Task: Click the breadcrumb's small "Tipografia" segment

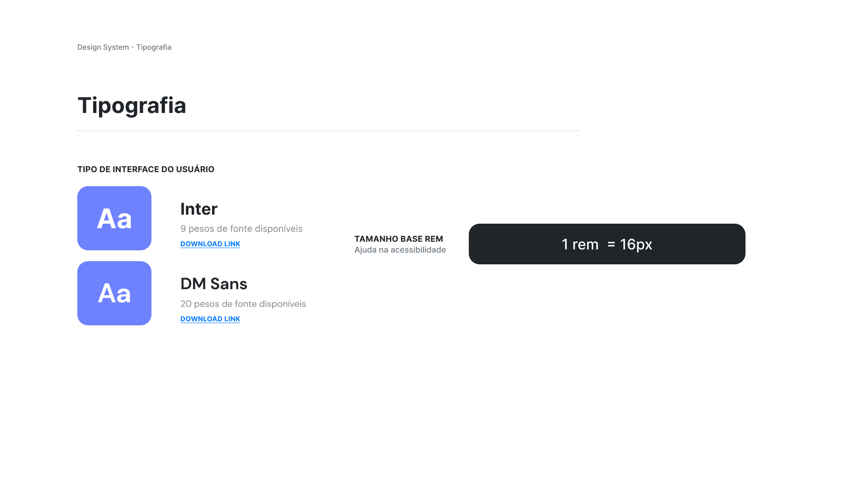Action: (154, 47)
